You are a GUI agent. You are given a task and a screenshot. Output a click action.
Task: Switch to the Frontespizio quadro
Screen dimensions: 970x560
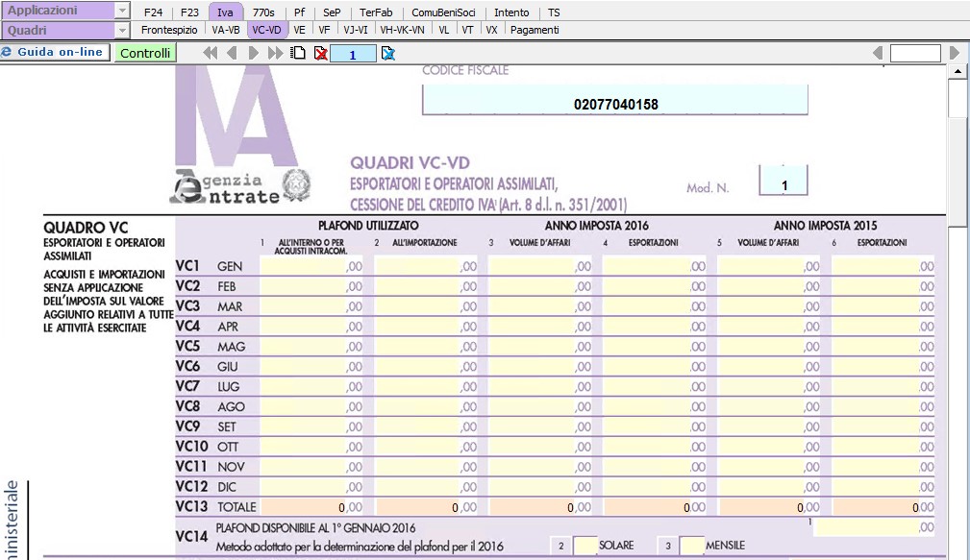[x=169, y=30]
